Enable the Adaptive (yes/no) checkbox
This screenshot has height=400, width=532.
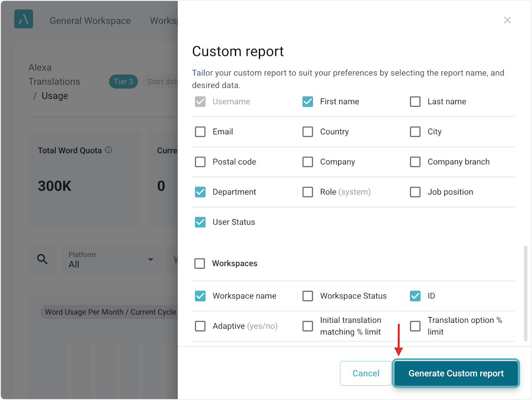coord(200,326)
